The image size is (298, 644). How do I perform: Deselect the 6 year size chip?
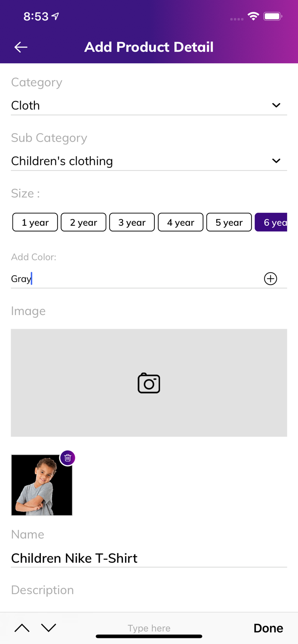click(272, 222)
